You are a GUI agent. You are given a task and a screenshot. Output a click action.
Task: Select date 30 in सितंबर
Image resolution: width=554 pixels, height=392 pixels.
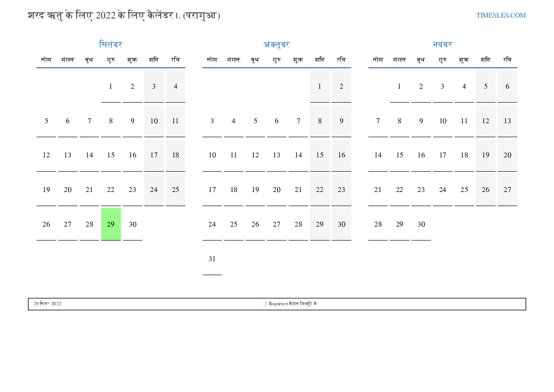[133, 224]
